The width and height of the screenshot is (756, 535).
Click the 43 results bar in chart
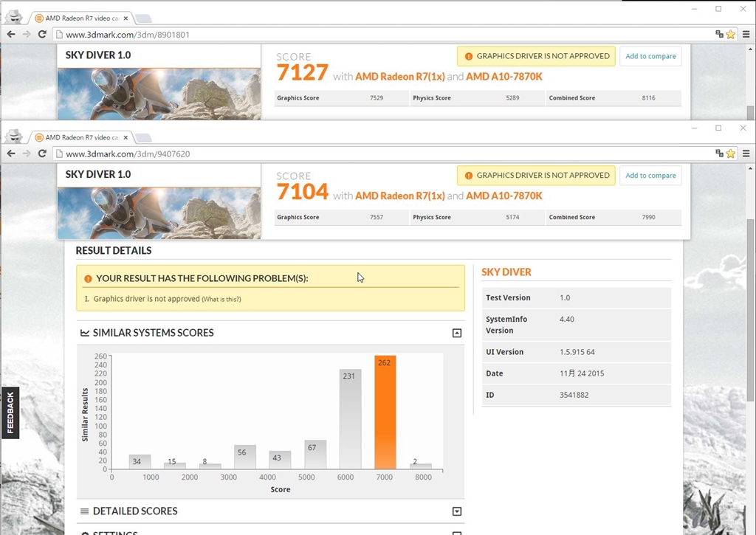click(280, 460)
